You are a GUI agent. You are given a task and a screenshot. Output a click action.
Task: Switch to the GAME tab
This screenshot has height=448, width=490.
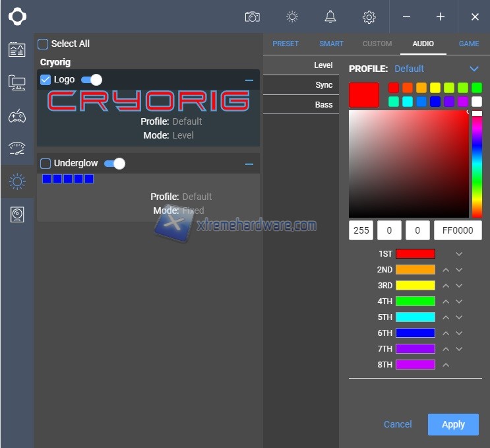[469, 44]
